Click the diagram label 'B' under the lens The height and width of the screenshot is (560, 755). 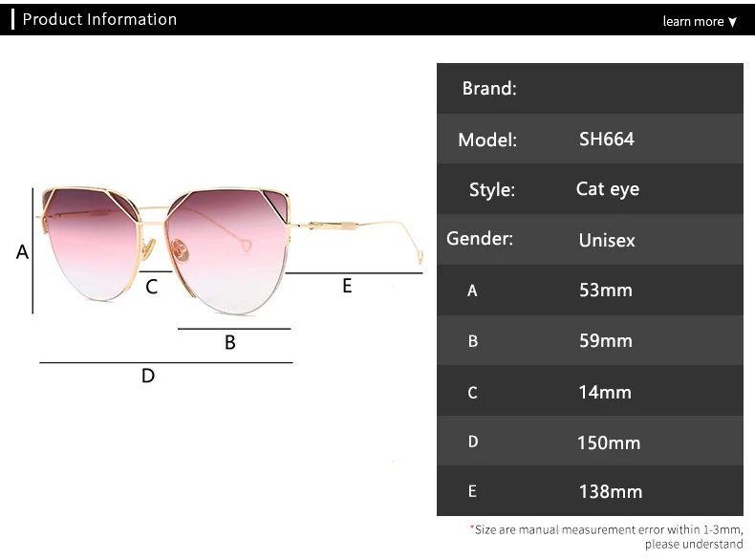[x=230, y=342]
